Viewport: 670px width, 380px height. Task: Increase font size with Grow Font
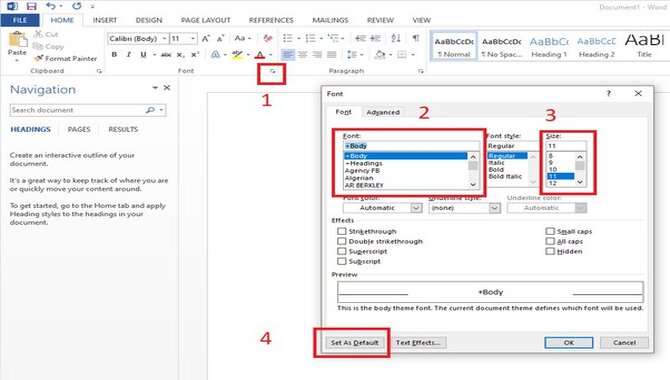[206, 38]
